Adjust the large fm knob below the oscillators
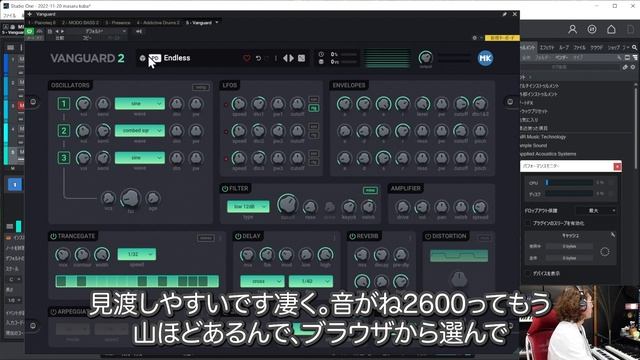 click(x=131, y=198)
